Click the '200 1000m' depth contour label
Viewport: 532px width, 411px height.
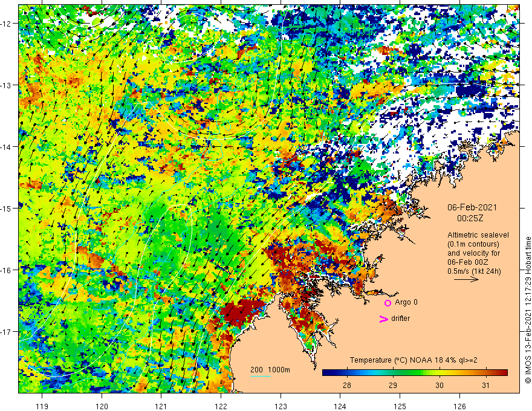(x=270, y=370)
